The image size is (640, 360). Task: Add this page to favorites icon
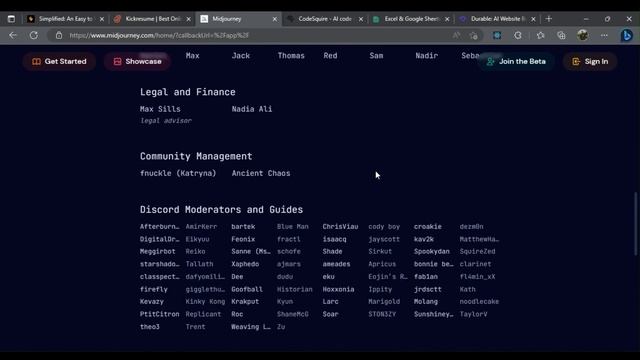473,36
